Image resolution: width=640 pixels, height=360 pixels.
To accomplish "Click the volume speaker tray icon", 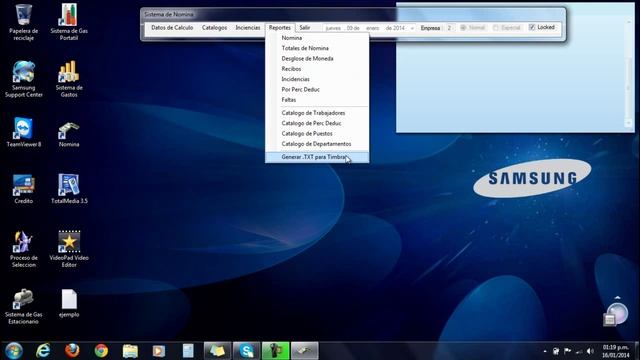I will pos(590,351).
